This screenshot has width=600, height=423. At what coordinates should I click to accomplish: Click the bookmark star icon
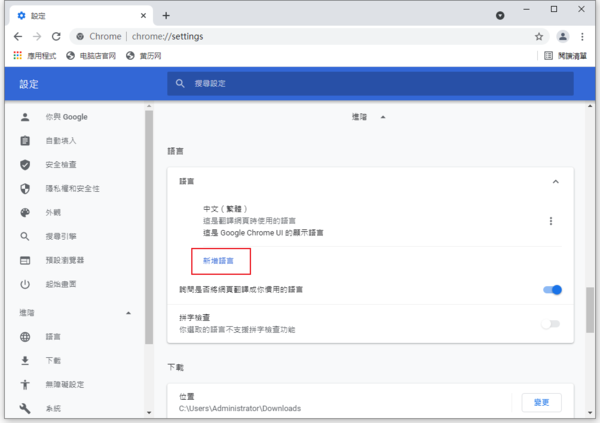pyautogui.click(x=539, y=36)
